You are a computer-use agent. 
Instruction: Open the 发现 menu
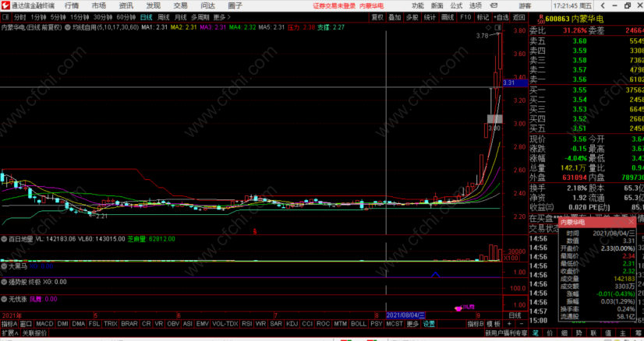pos(153,5)
